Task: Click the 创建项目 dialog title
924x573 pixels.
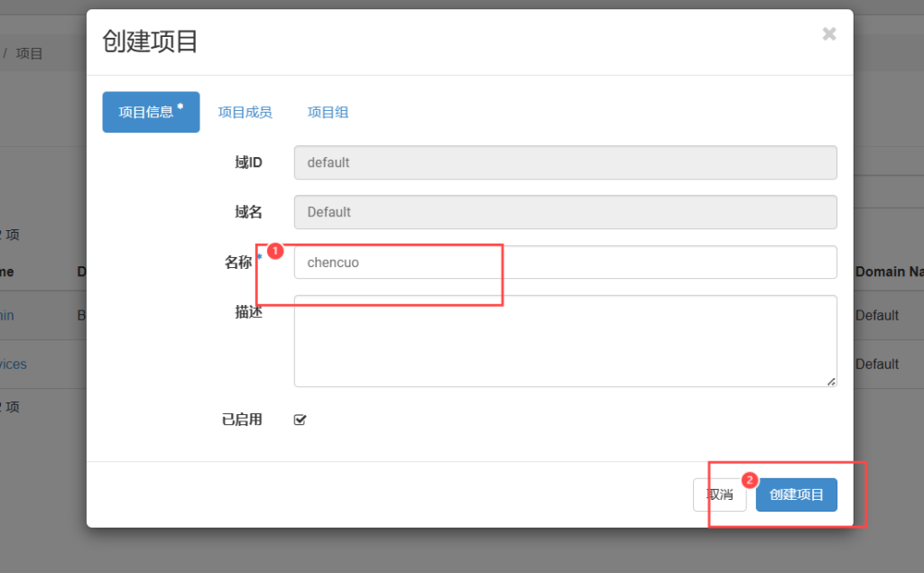Action: click(150, 42)
